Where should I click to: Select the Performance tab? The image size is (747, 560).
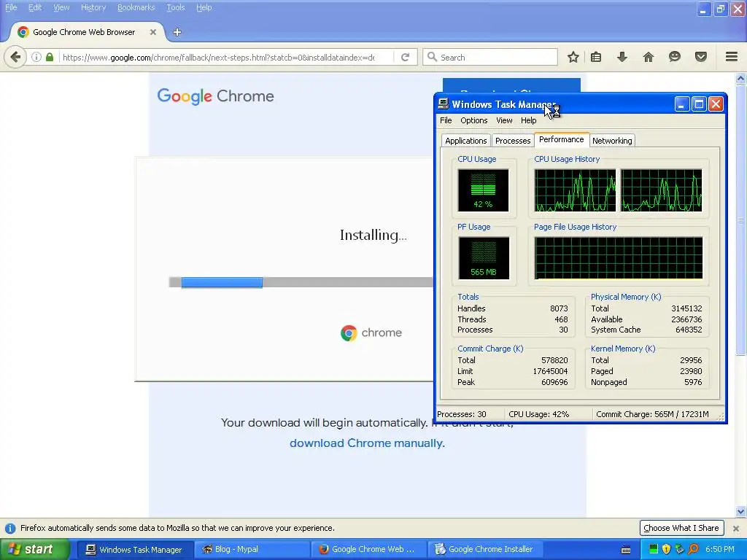tap(561, 139)
